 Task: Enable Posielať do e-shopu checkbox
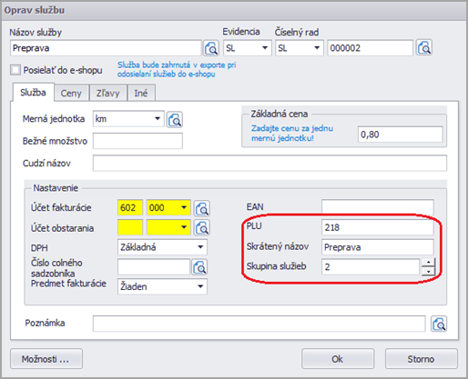(15, 70)
